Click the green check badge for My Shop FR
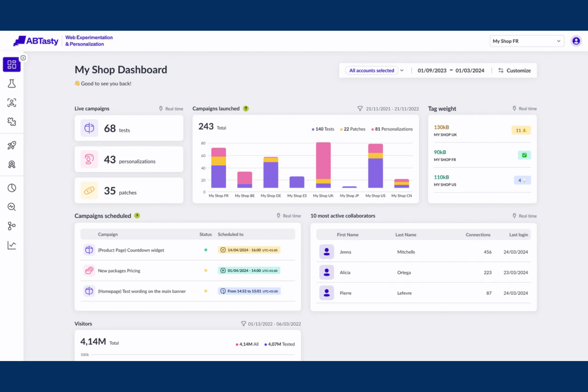Viewport: 588px width, 392px height. 524,155
